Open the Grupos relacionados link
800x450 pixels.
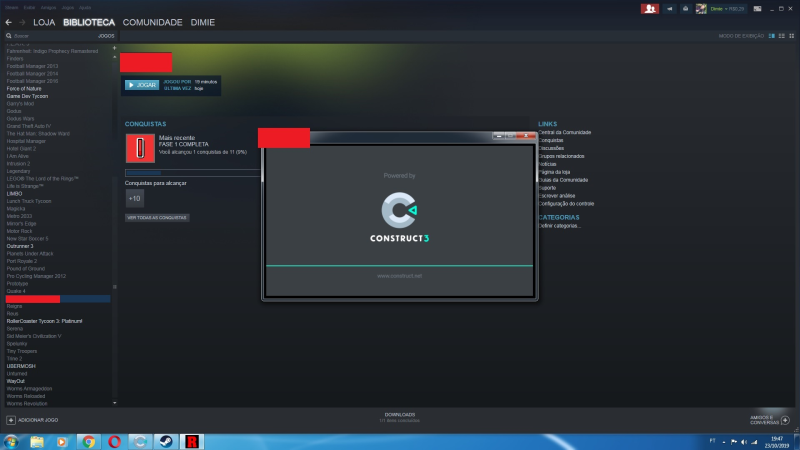561,156
